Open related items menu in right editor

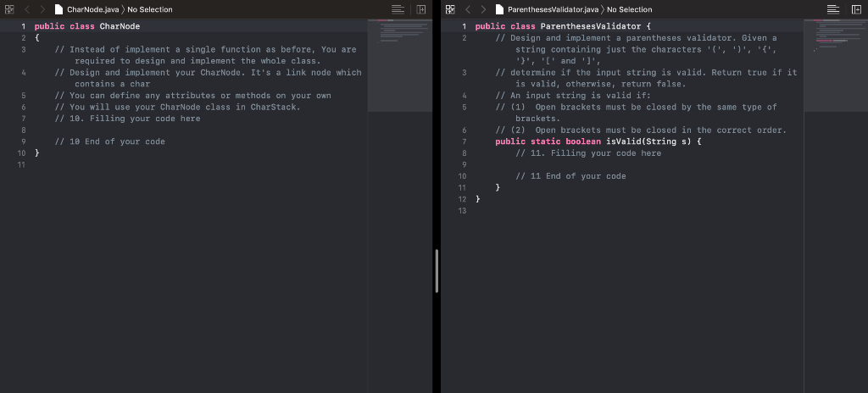coord(450,9)
